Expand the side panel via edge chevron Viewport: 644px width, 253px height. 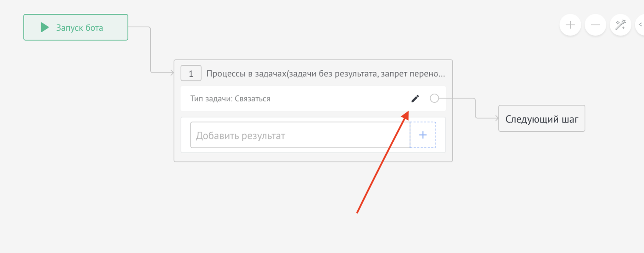640,25
